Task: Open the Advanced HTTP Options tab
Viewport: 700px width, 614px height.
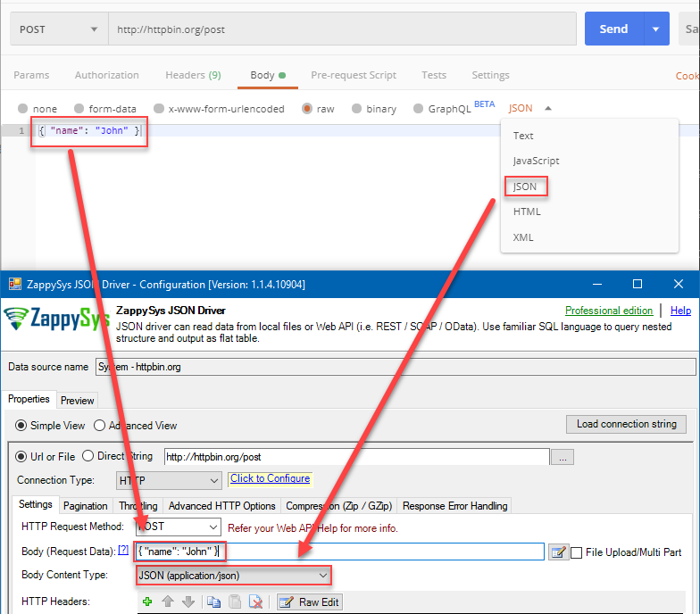Action: click(x=221, y=505)
